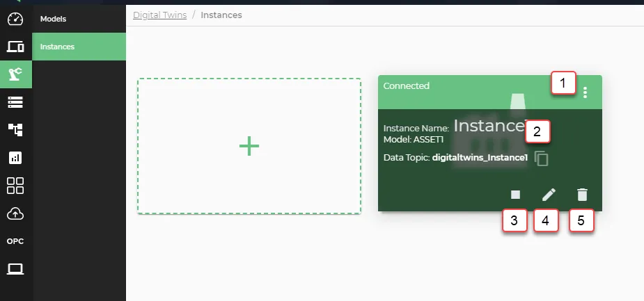Click the Connected status label
644x301 pixels.
click(406, 86)
